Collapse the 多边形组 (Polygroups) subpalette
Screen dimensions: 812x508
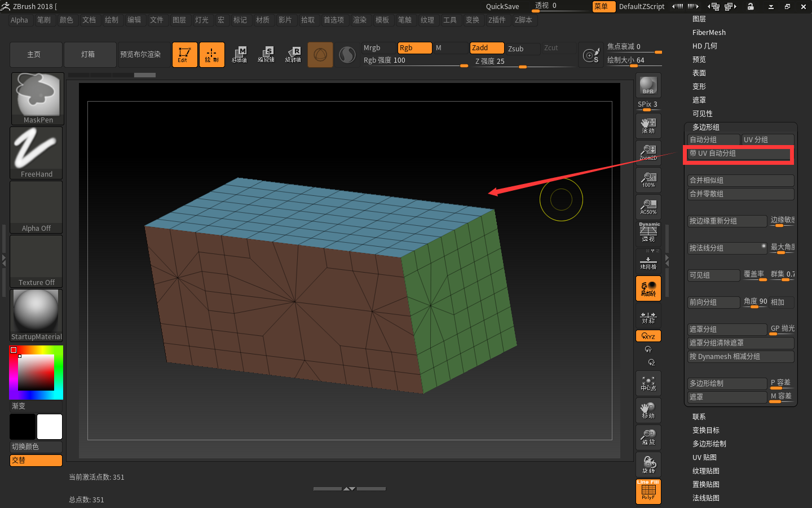tap(706, 127)
